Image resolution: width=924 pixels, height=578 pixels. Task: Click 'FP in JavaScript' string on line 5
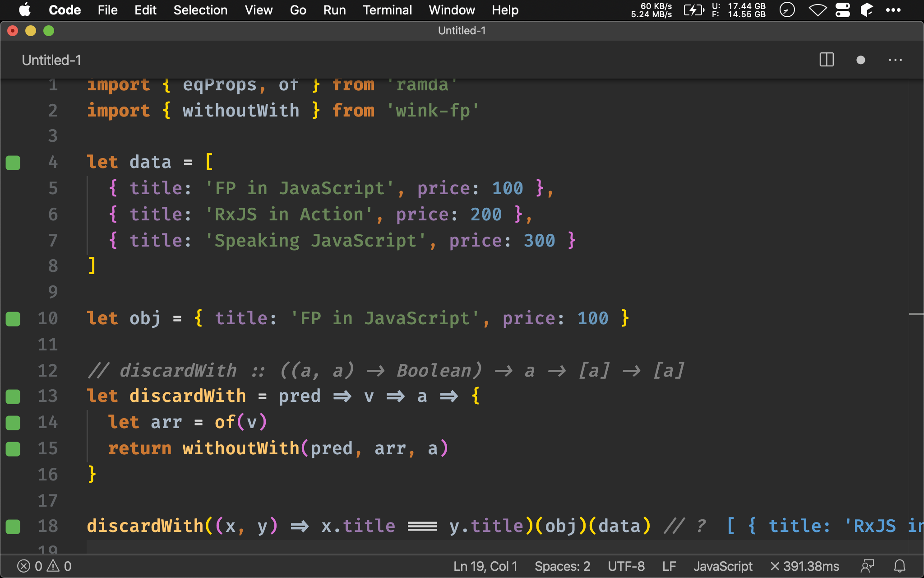tap(300, 188)
